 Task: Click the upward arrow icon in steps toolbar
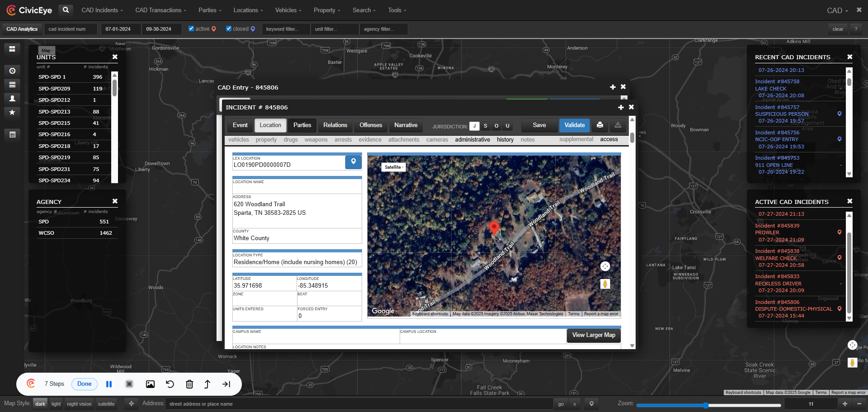[x=208, y=384]
